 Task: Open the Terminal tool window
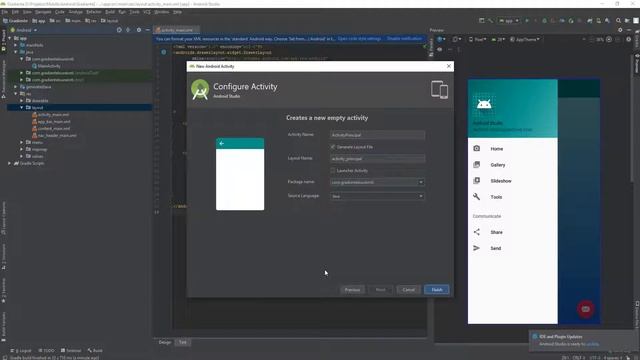[x=71, y=350]
